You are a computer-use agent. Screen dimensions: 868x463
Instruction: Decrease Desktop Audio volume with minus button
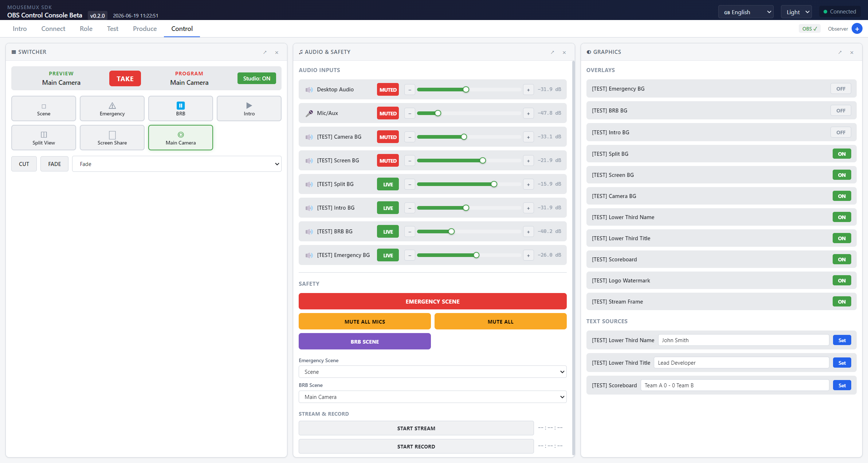pyautogui.click(x=410, y=90)
